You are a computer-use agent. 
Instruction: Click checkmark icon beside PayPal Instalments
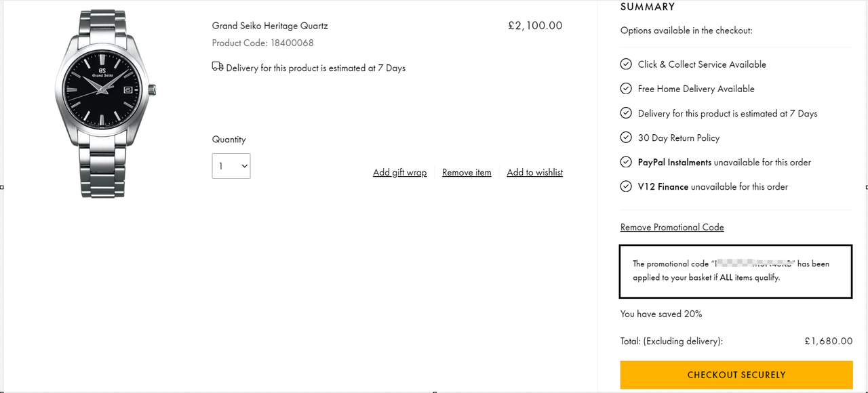tap(626, 161)
